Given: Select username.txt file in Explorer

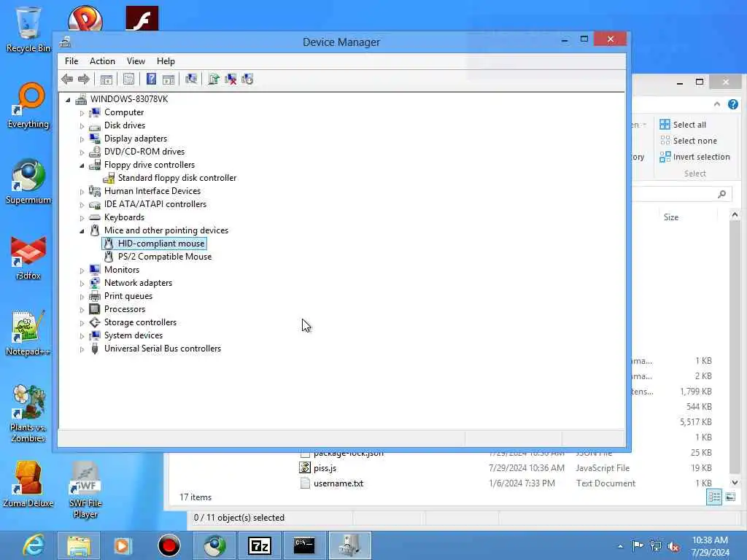Looking at the screenshot, I should pos(338,483).
